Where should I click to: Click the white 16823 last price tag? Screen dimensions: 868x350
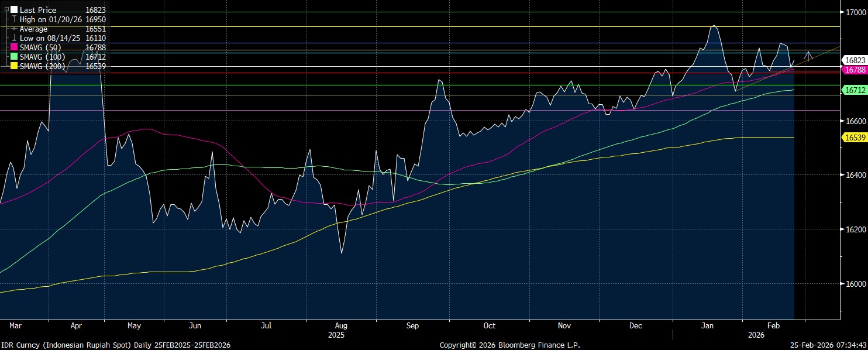(854, 60)
